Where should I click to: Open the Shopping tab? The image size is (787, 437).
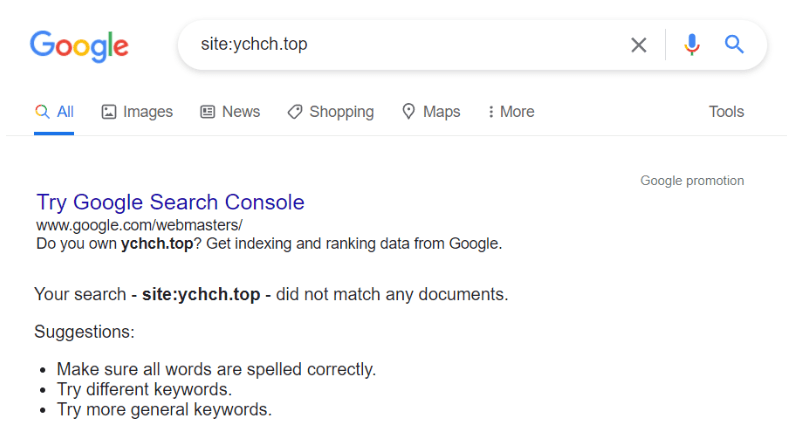pyautogui.click(x=331, y=111)
